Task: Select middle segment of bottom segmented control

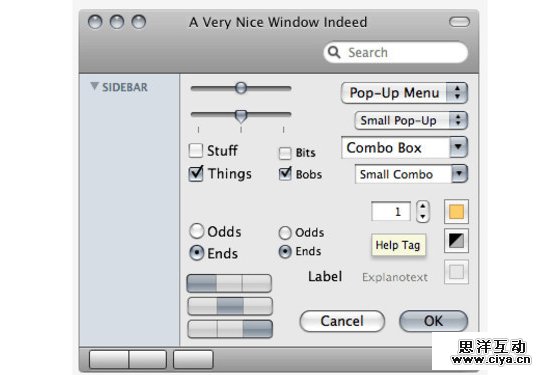Action: click(x=230, y=329)
